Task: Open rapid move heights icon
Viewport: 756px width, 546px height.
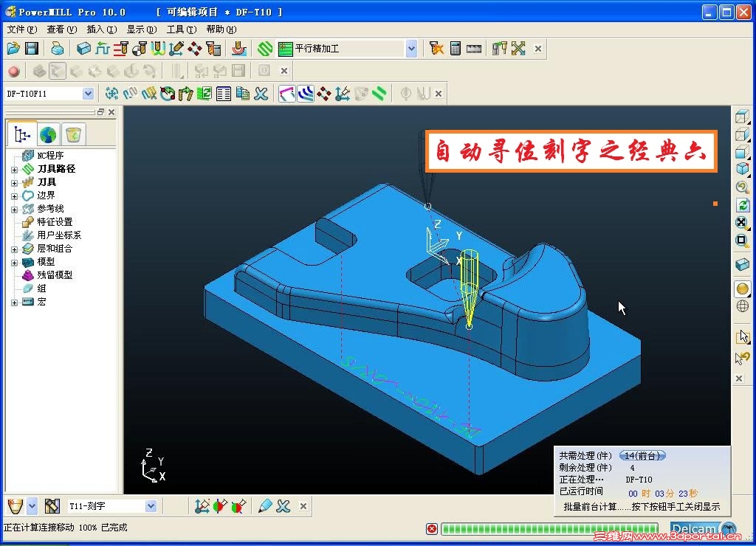Action: click(120, 48)
